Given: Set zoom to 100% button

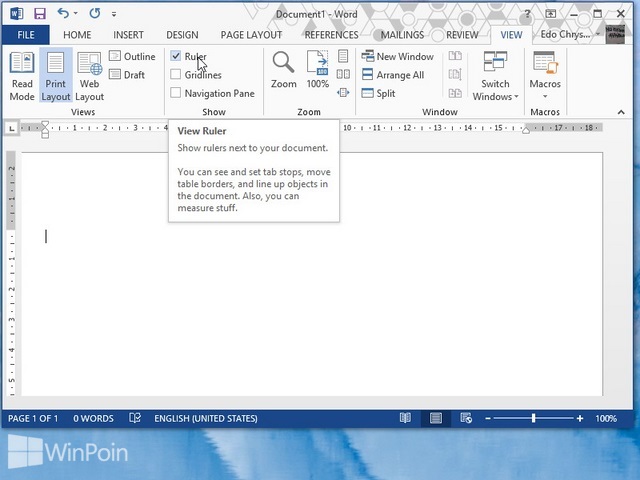Looking at the screenshot, I should click(x=318, y=70).
